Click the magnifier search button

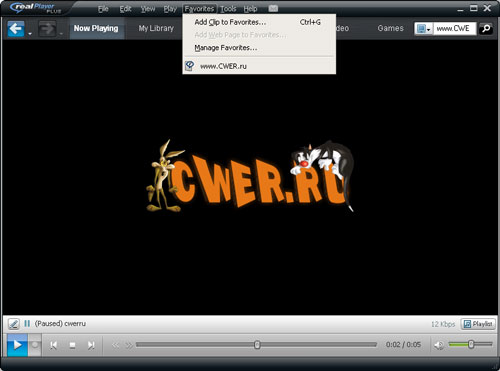(x=486, y=29)
